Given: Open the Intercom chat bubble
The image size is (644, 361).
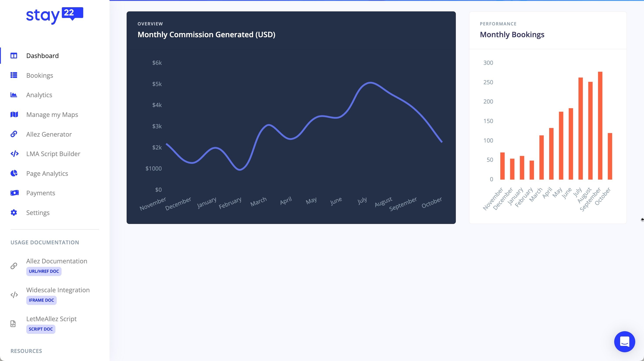Looking at the screenshot, I should (625, 342).
